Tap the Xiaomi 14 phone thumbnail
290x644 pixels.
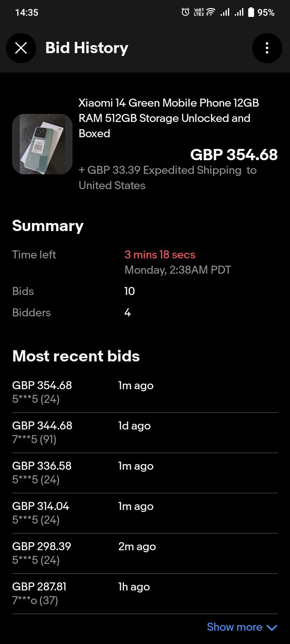pos(42,144)
